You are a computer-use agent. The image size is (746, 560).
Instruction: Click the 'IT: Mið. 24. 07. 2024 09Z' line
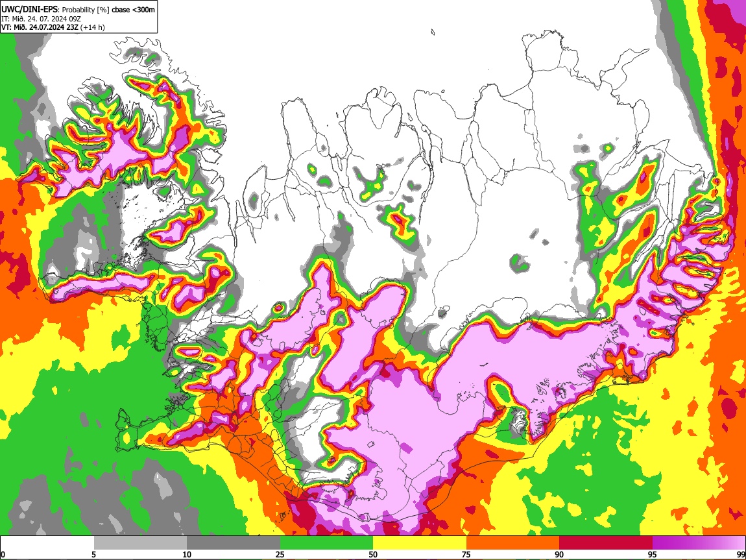(41, 19)
